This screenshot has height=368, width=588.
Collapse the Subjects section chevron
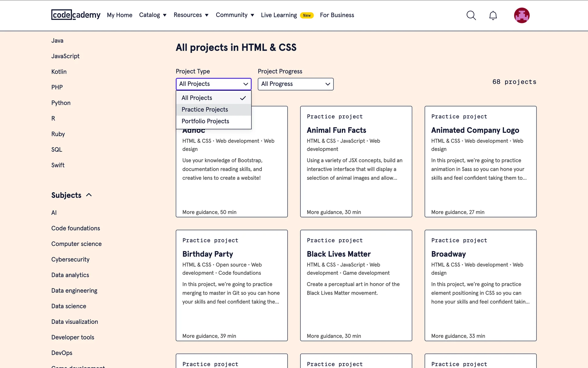(89, 195)
